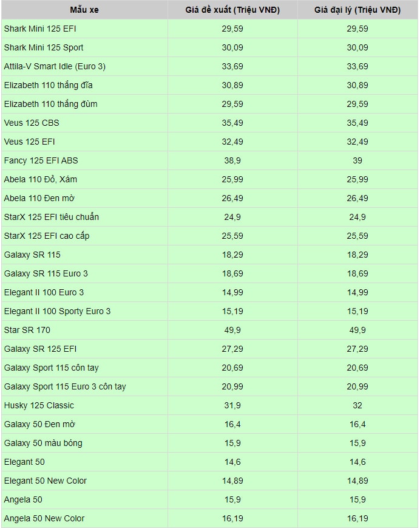Click the Veus 125 CBS model cell
This screenshot has width=420, height=528.
point(32,123)
